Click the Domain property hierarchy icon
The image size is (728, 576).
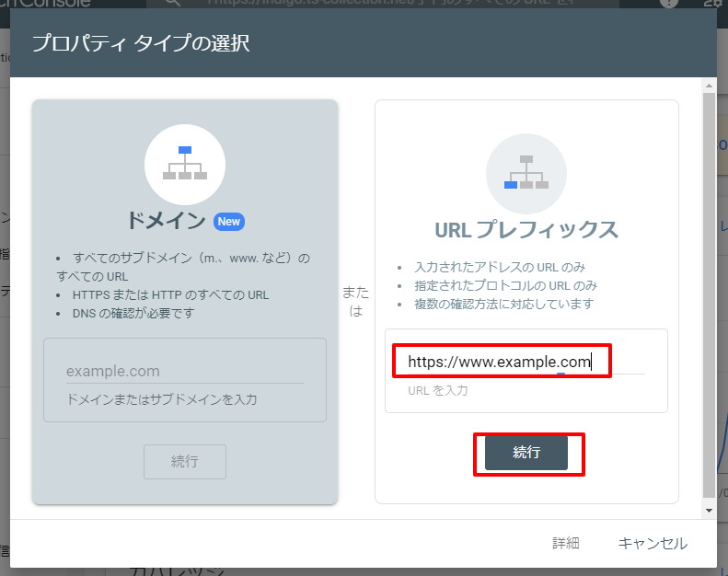(185, 164)
